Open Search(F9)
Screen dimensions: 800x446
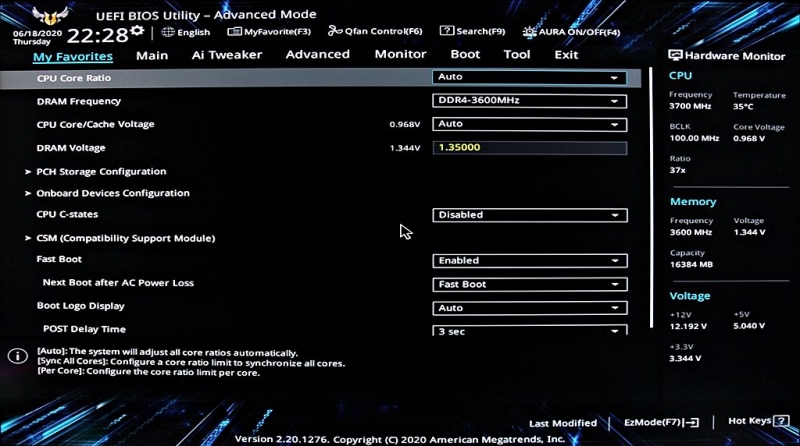pyautogui.click(x=472, y=31)
